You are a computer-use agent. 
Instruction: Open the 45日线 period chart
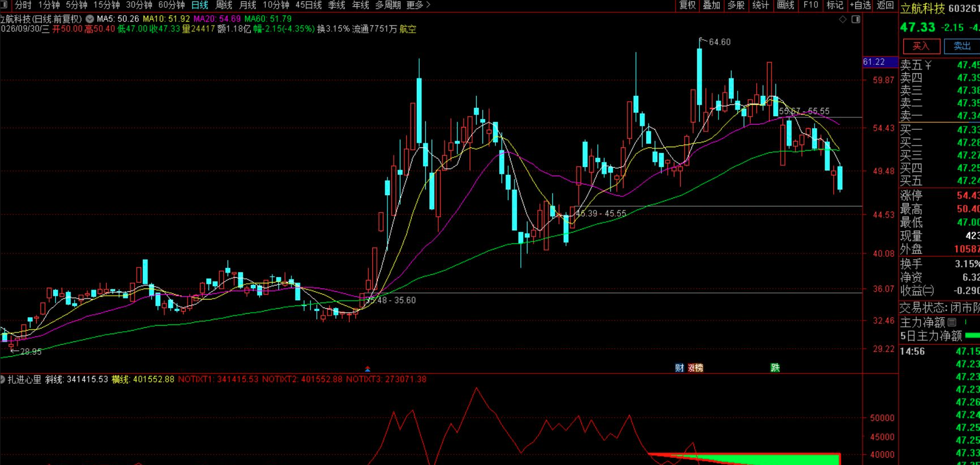click(308, 5)
